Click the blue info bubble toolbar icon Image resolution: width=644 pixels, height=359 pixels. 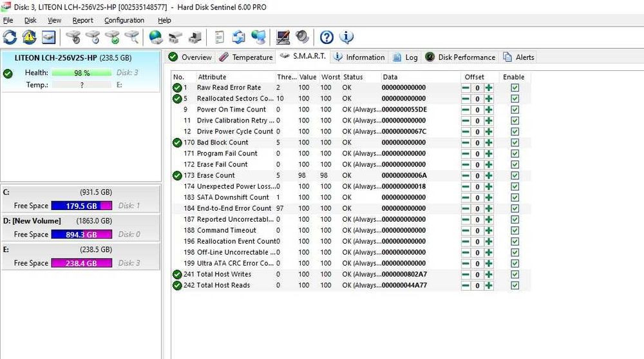346,37
